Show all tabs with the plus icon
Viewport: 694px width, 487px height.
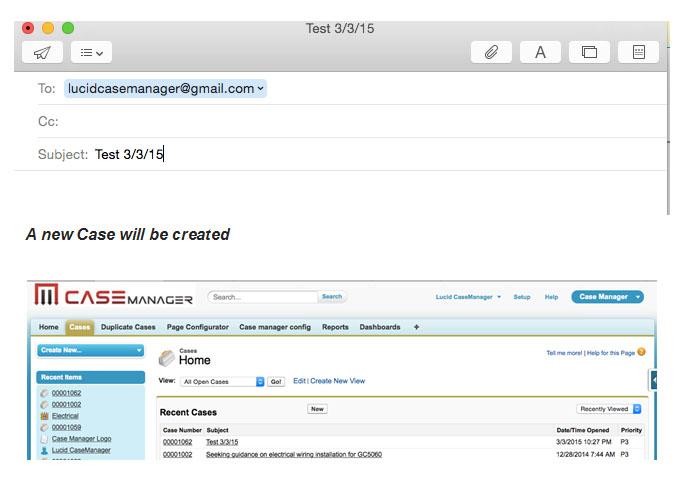tap(416, 327)
